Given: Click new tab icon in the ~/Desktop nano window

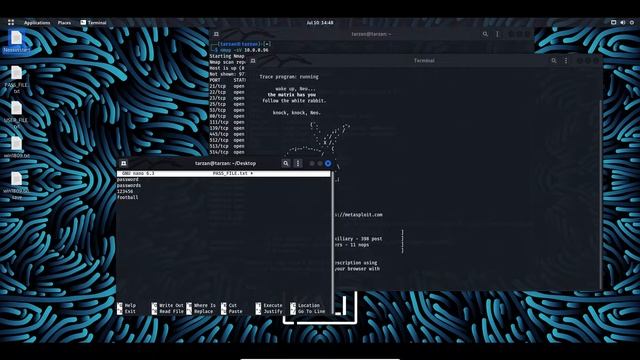Looking at the screenshot, I should (124, 163).
